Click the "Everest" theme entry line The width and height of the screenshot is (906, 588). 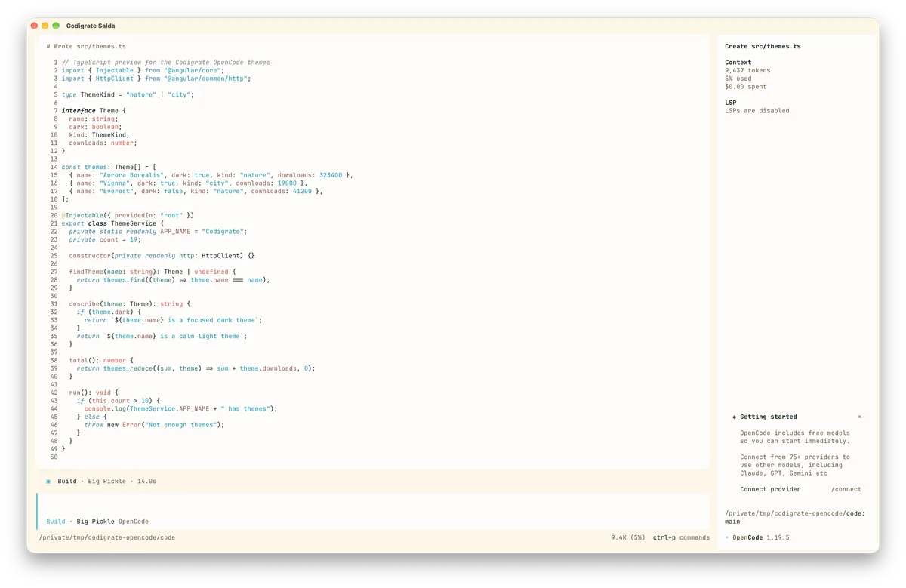[196, 191]
